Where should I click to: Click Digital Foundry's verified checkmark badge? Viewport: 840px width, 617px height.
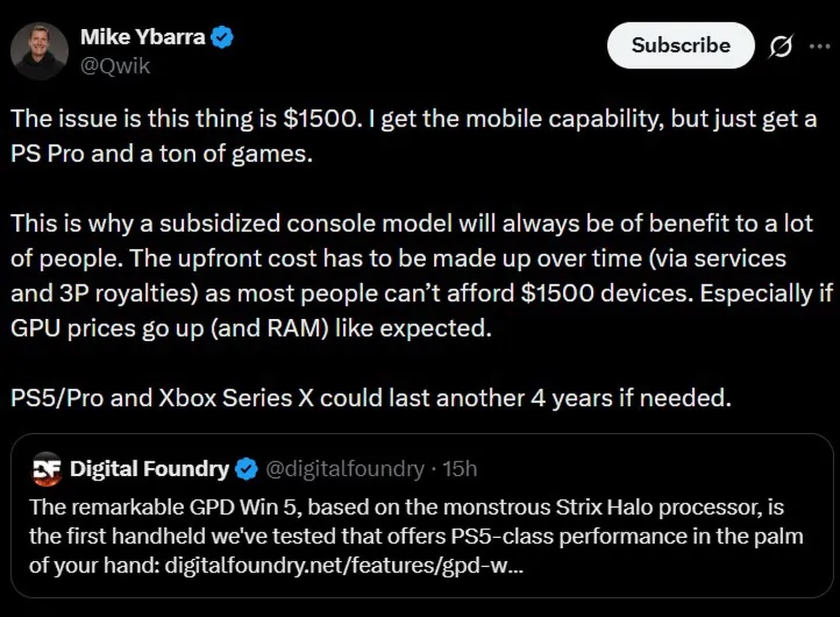(246, 469)
